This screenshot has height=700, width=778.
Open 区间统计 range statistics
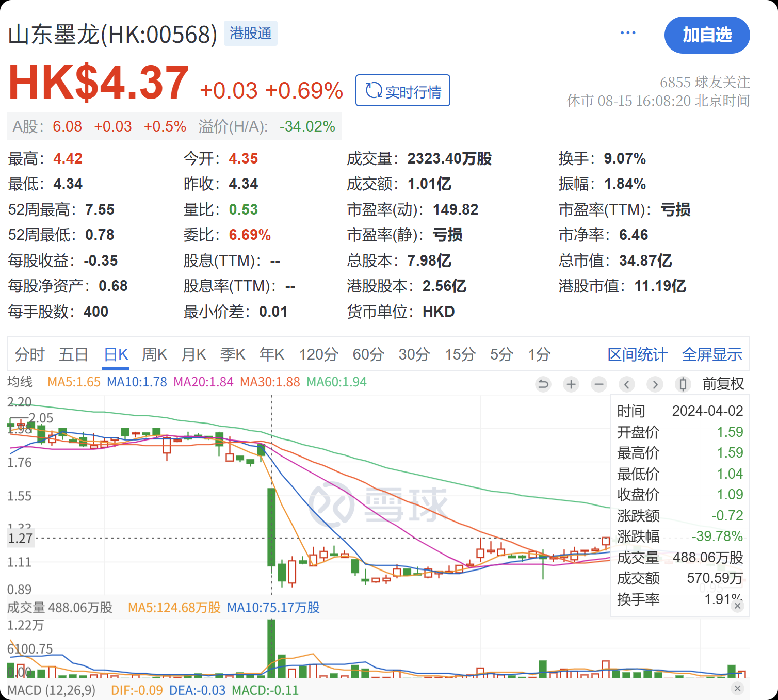coord(637,354)
